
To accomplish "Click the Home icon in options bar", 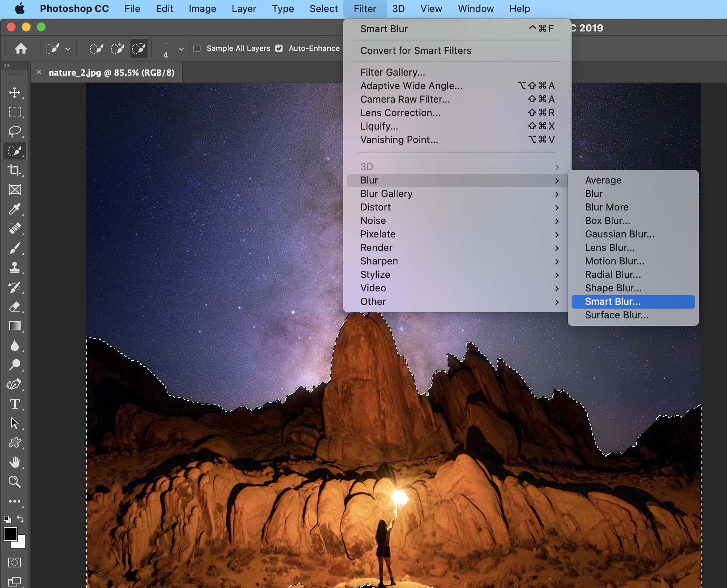I will click(x=21, y=48).
